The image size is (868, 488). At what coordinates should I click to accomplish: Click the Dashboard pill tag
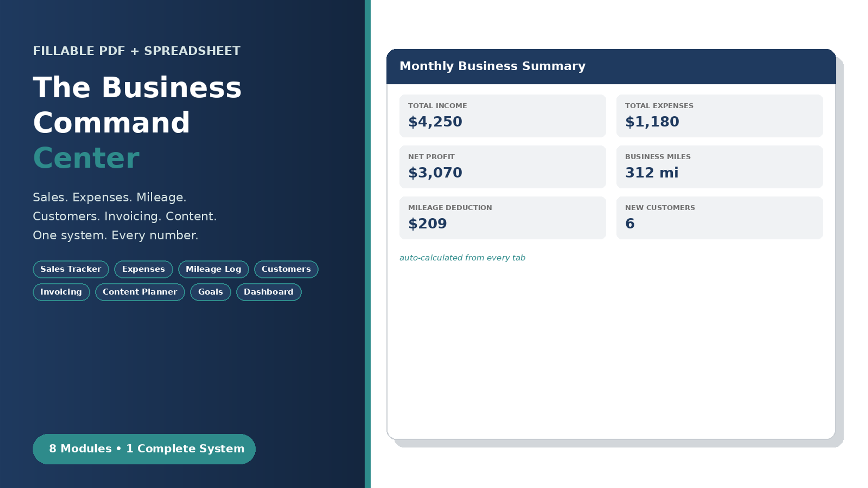pyautogui.click(x=269, y=292)
